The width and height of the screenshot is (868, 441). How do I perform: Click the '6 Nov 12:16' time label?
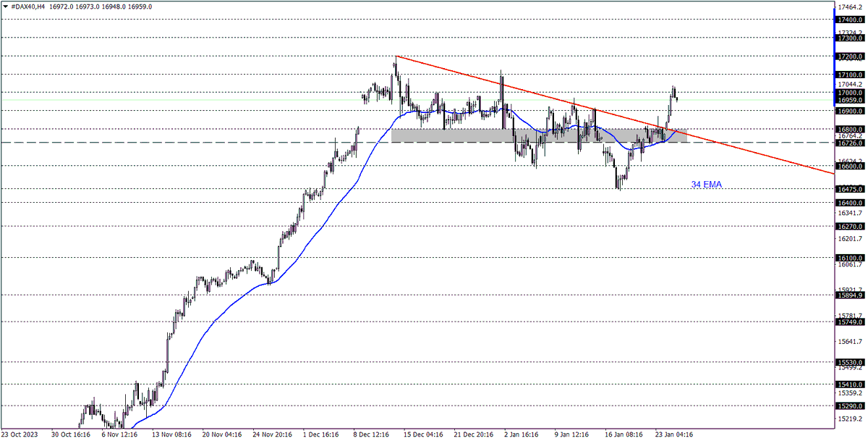[119, 434]
